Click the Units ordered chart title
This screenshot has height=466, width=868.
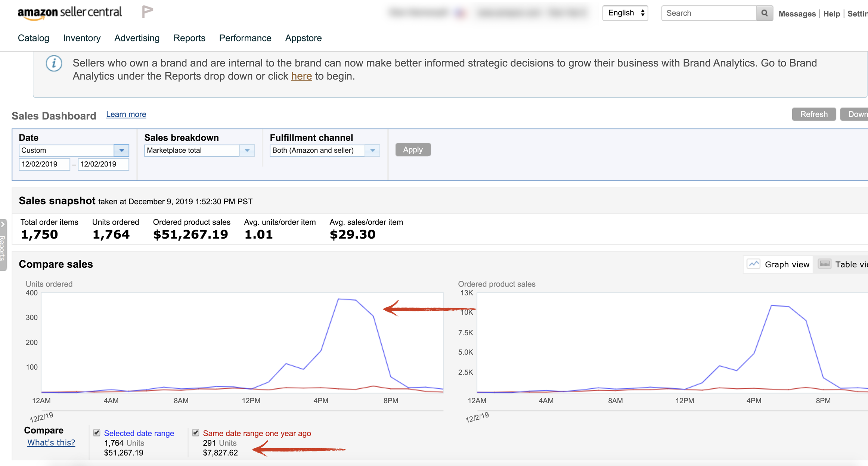coord(49,284)
